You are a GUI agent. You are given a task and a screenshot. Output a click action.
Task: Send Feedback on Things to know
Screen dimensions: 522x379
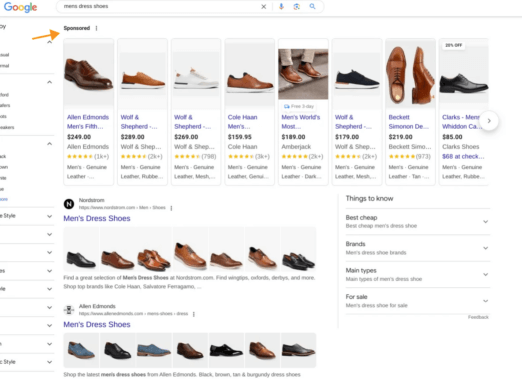pos(478,317)
